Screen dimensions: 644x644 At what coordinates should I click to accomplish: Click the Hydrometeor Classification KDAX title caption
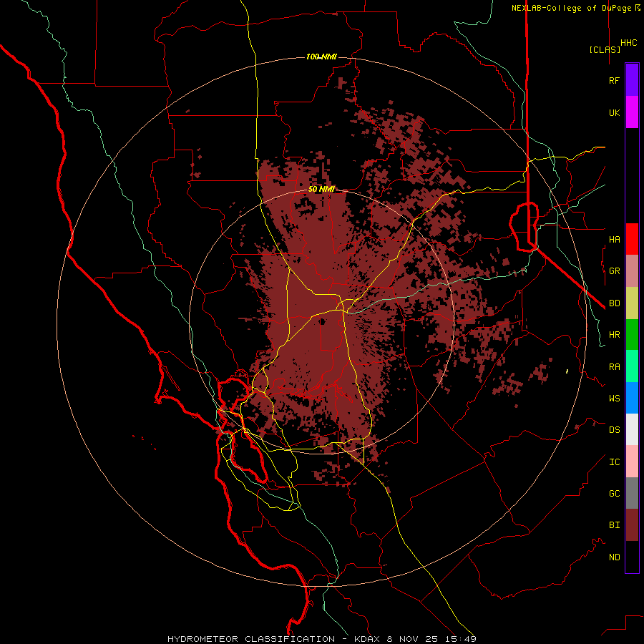point(321,639)
